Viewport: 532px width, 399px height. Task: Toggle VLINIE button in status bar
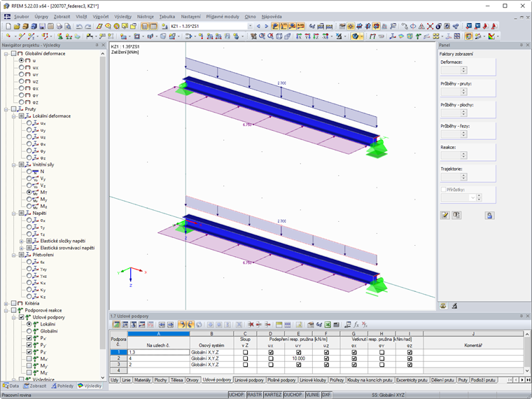tap(312, 395)
